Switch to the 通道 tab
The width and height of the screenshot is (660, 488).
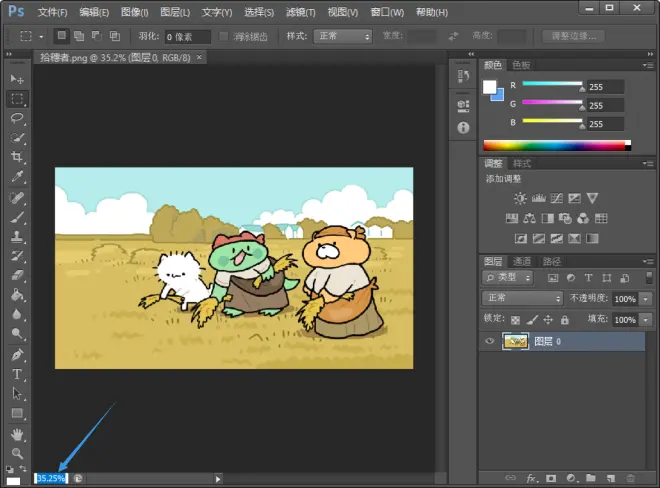(x=522, y=261)
